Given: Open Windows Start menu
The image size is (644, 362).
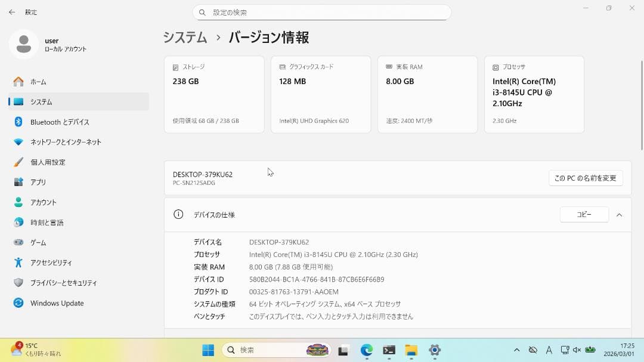Looking at the screenshot, I should (208, 350).
